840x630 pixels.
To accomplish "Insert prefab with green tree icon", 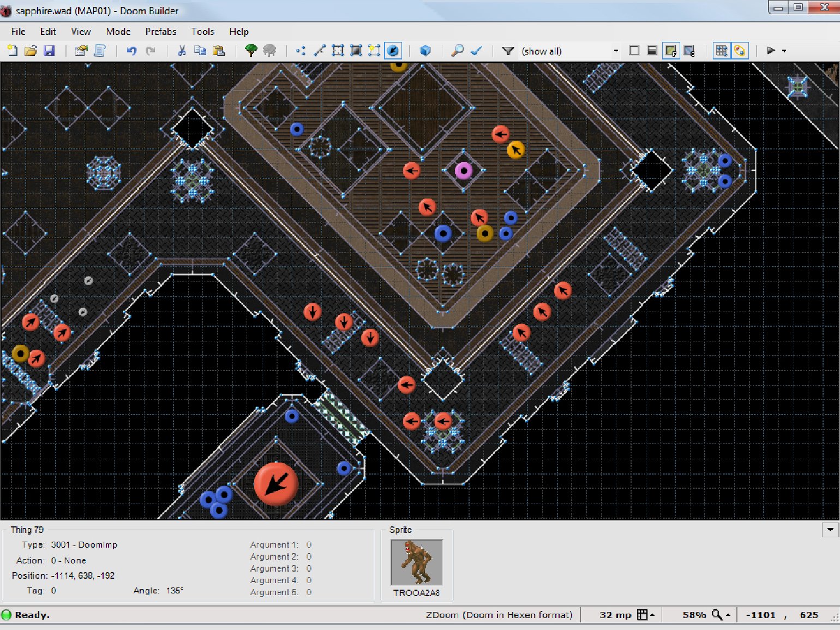I will 251,51.
